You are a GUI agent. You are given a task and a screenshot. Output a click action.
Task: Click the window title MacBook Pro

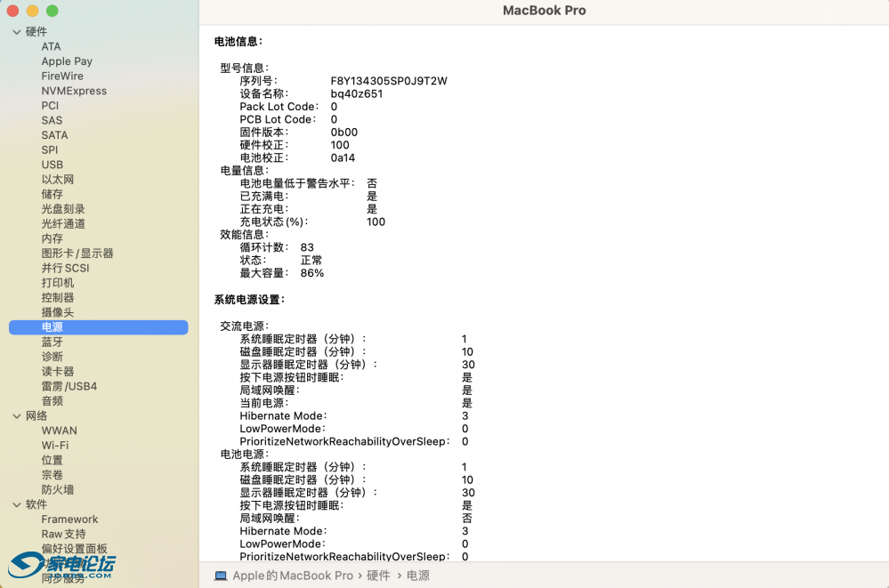pos(545,10)
